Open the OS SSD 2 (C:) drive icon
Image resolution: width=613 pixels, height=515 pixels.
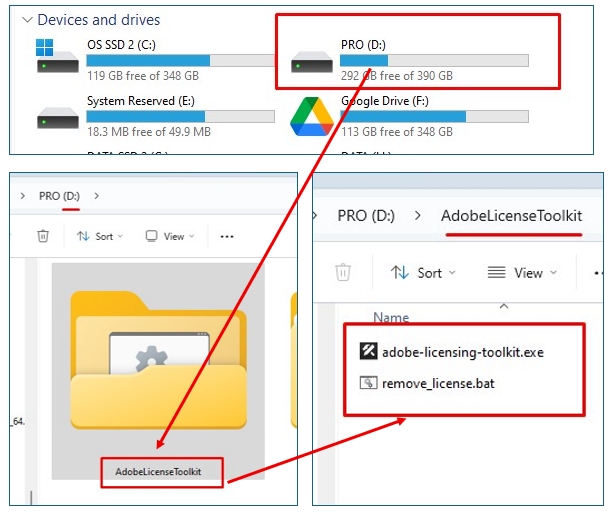[57, 56]
